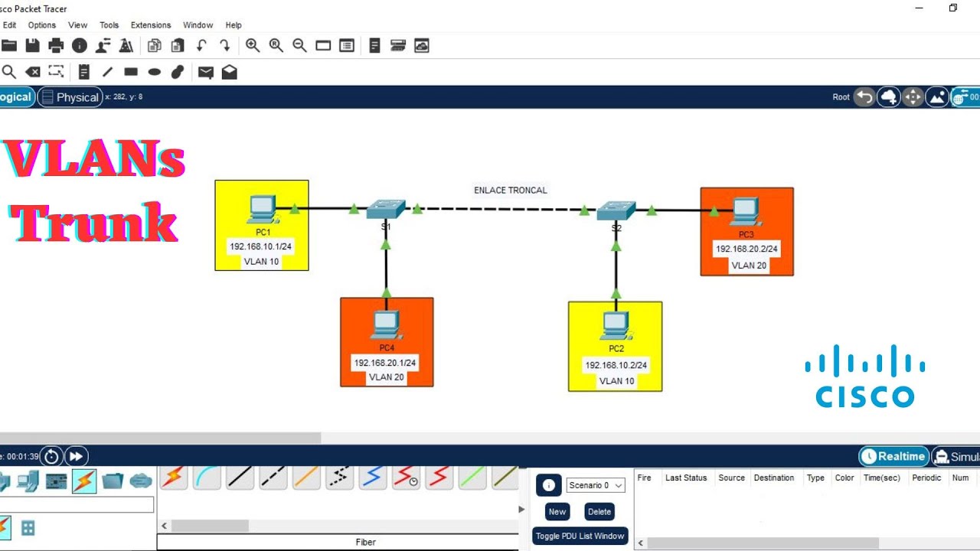Zoom in on the workspace
980x551 pixels.
(253, 46)
